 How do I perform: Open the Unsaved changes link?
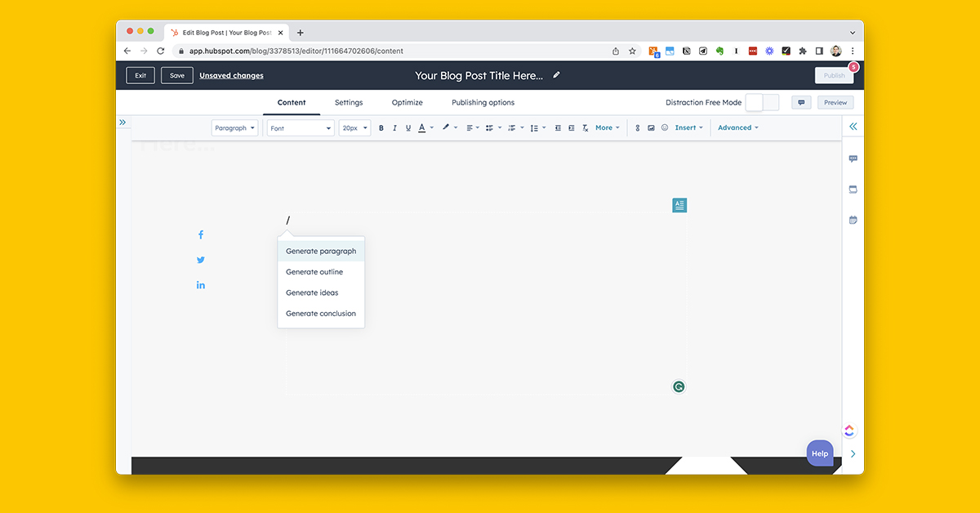(x=231, y=76)
